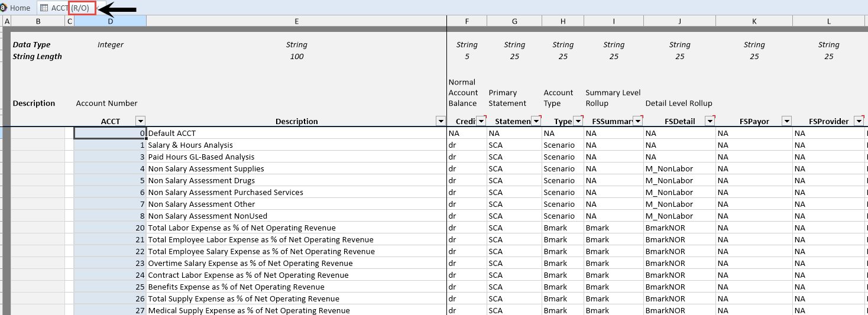Click the 'Normal Account Balance' heading

[464, 93]
